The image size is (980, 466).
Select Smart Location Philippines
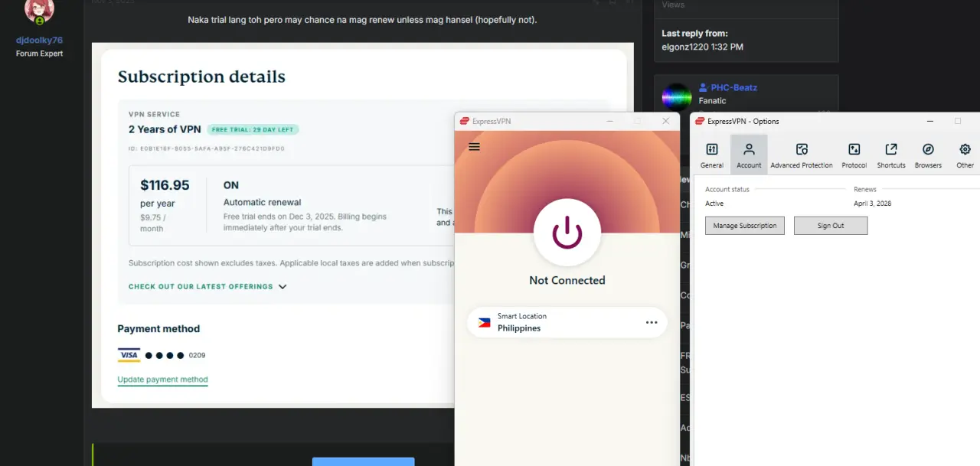pos(567,322)
